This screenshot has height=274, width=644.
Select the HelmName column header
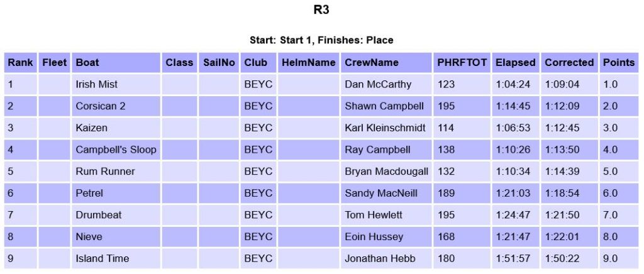pos(309,63)
